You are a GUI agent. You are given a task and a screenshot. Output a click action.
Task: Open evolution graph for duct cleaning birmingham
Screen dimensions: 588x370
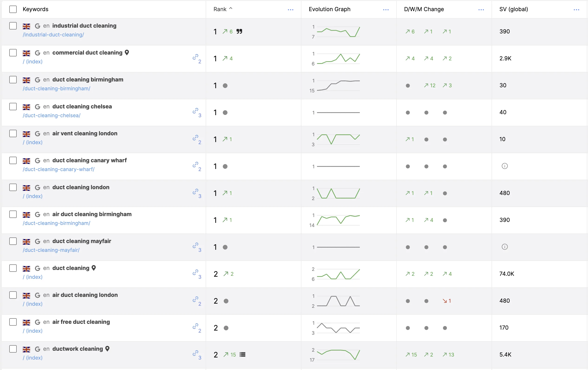pyautogui.click(x=338, y=85)
